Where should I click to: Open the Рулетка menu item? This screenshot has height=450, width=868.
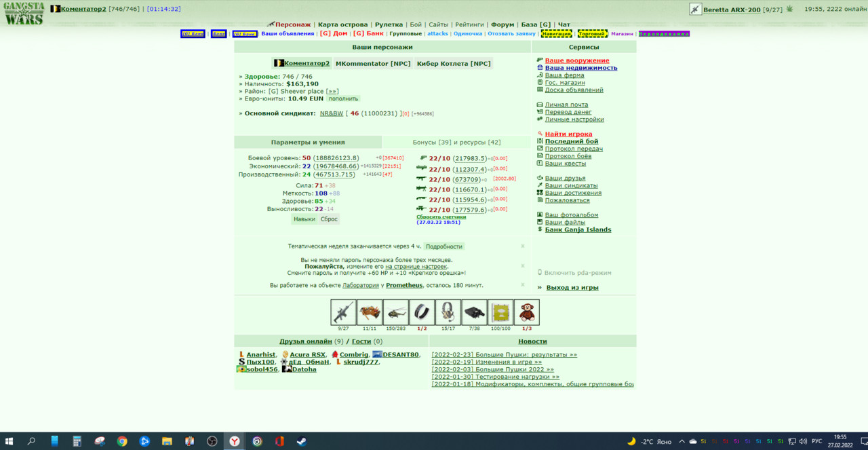coord(389,24)
